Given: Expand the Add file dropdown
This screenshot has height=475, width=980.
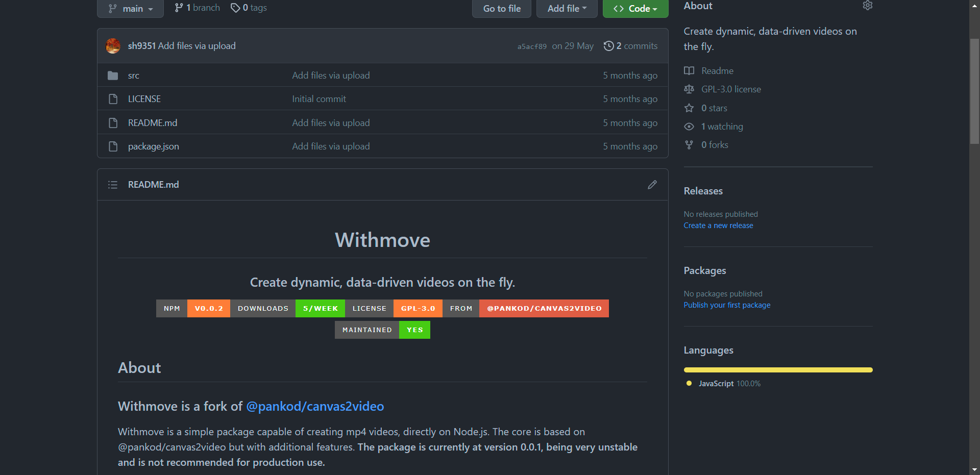Looking at the screenshot, I should click(x=567, y=9).
